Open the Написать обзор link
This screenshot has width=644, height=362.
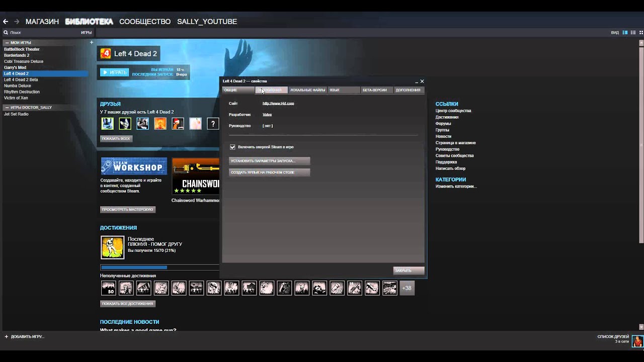451,168
